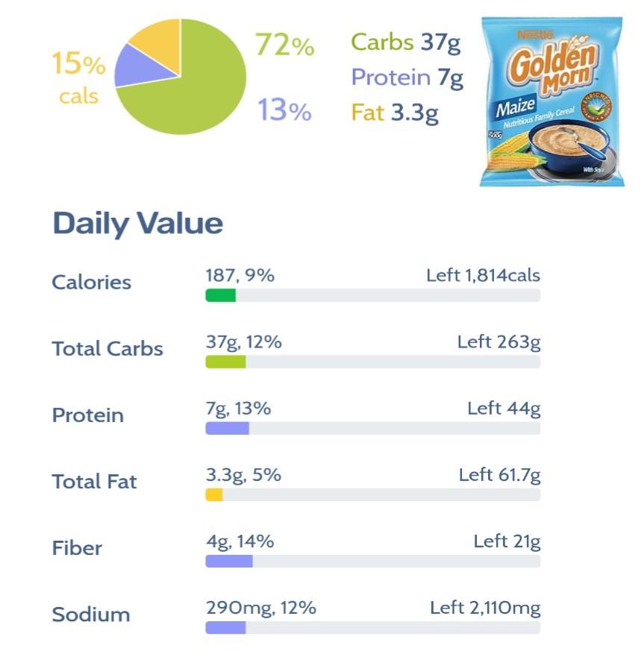Select the Carbs 37g legend entry
Screen dimensions: 644x660
405,43
